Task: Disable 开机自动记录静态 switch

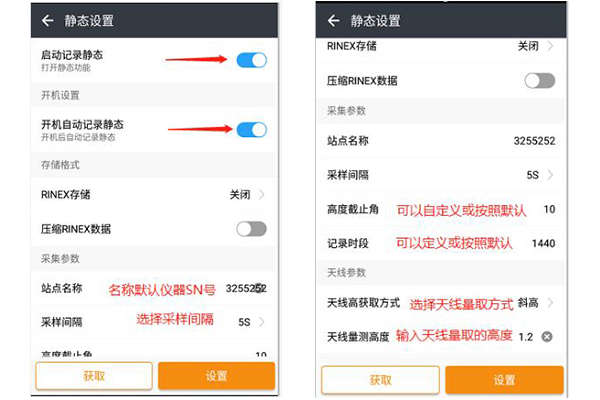Action: pos(251,130)
